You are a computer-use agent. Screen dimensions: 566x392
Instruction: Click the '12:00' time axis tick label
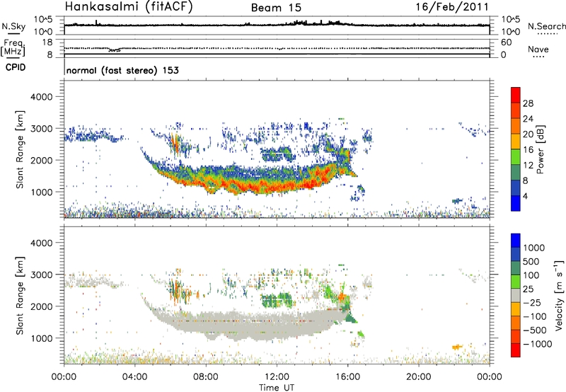[277, 377]
